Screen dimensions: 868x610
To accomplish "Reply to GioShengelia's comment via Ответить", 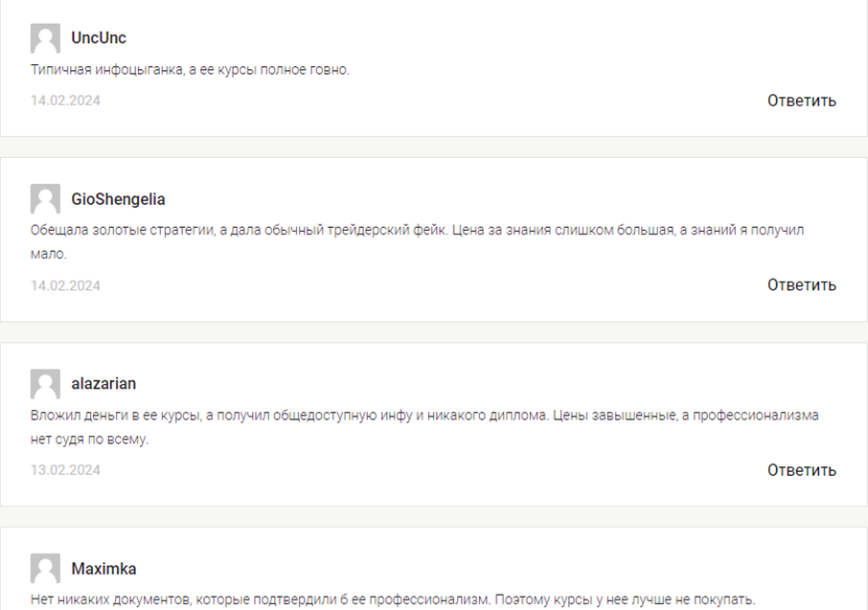I will click(x=802, y=285).
